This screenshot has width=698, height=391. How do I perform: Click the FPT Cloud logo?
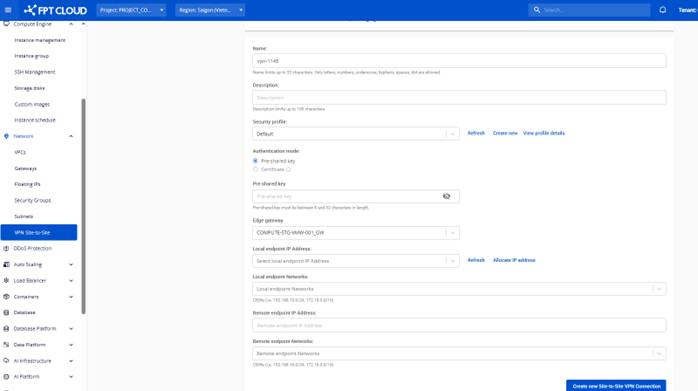pos(56,10)
